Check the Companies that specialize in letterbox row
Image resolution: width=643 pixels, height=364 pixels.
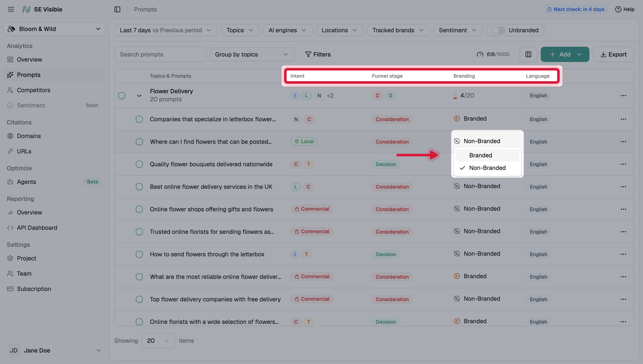139,119
